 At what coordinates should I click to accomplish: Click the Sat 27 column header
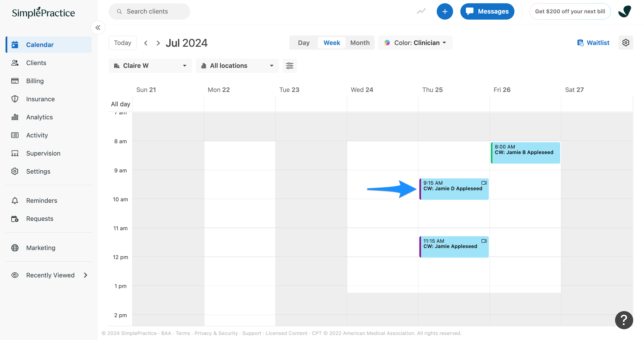pyautogui.click(x=574, y=90)
